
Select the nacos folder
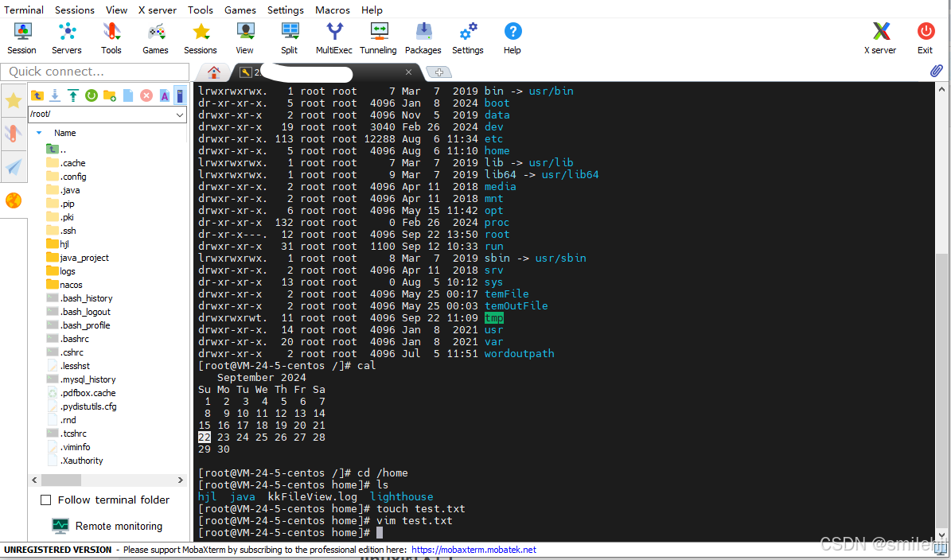pyautogui.click(x=64, y=285)
